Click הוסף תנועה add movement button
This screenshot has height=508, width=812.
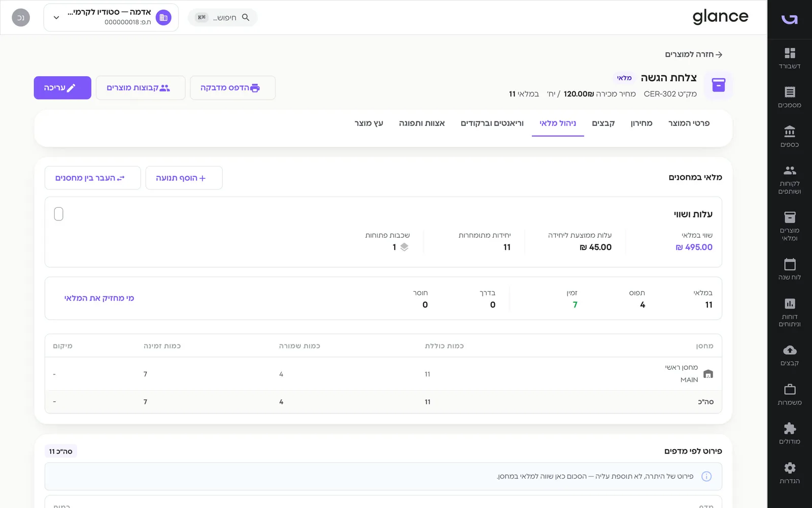pyautogui.click(x=184, y=178)
